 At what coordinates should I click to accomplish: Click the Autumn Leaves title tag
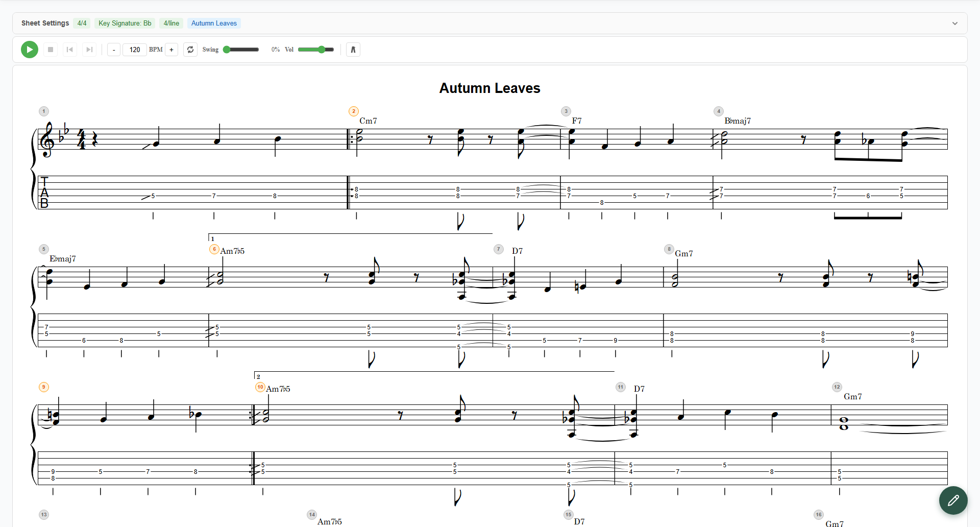pos(214,23)
